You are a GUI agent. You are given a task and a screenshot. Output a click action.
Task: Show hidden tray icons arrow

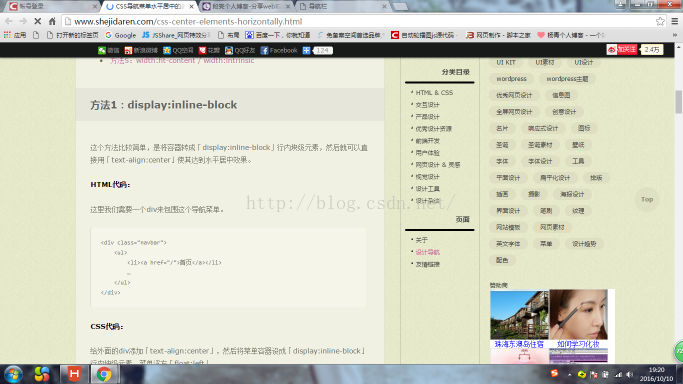pyautogui.click(x=570, y=374)
